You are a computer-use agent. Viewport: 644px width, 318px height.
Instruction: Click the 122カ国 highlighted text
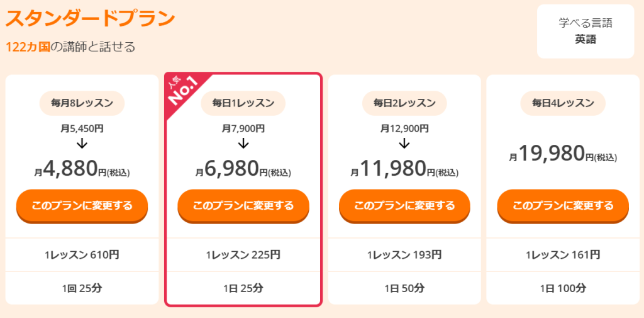(x=28, y=47)
